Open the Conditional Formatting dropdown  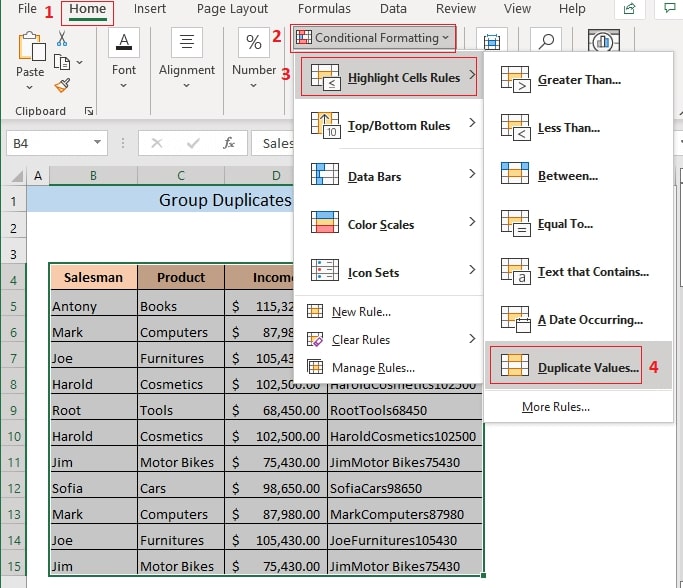(373, 38)
